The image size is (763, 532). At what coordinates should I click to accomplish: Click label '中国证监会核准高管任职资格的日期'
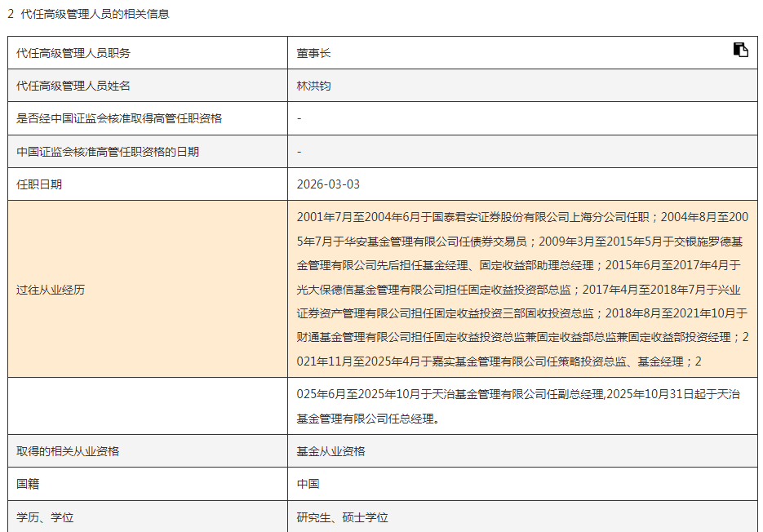point(108,152)
